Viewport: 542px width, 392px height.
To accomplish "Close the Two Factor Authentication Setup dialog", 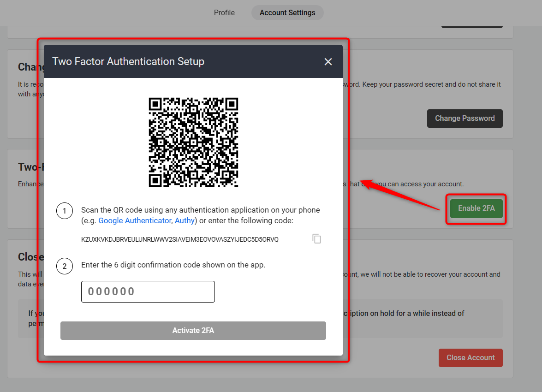I will coord(328,61).
